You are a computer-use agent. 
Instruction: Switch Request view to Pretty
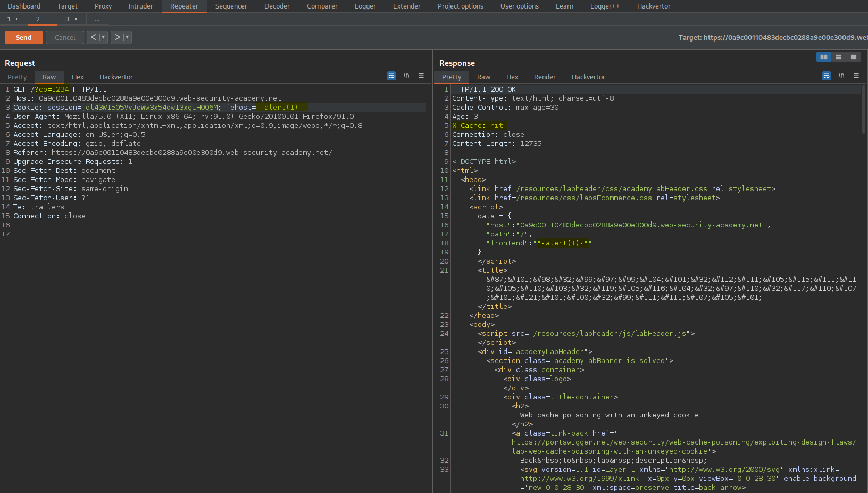(17, 77)
